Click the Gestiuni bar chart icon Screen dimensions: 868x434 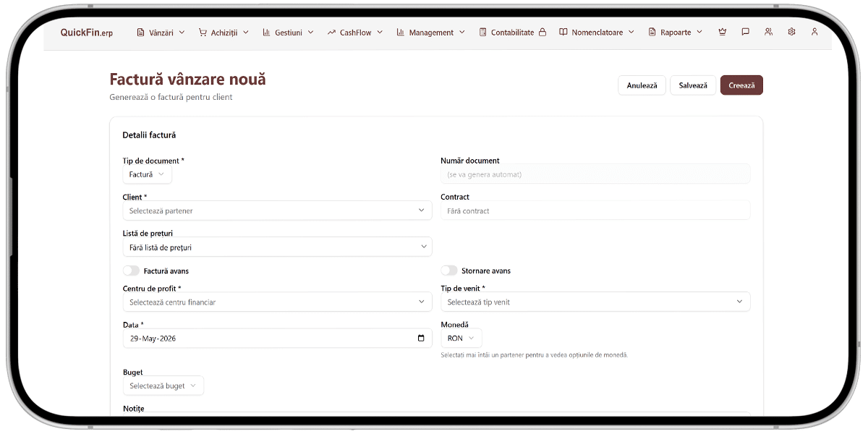(266, 33)
